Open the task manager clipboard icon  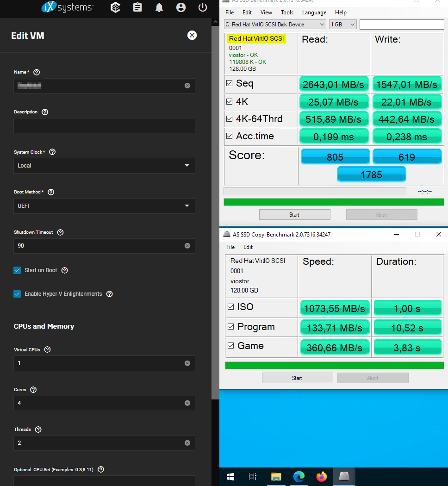[x=137, y=7]
